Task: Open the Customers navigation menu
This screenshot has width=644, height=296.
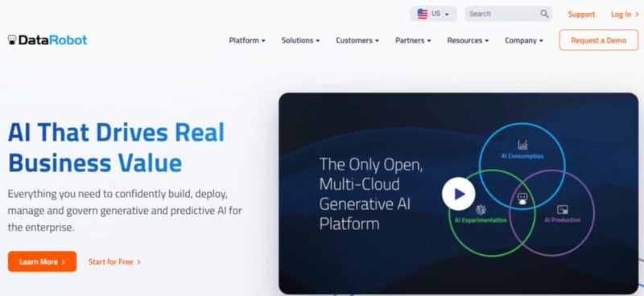Action: [357, 40]
